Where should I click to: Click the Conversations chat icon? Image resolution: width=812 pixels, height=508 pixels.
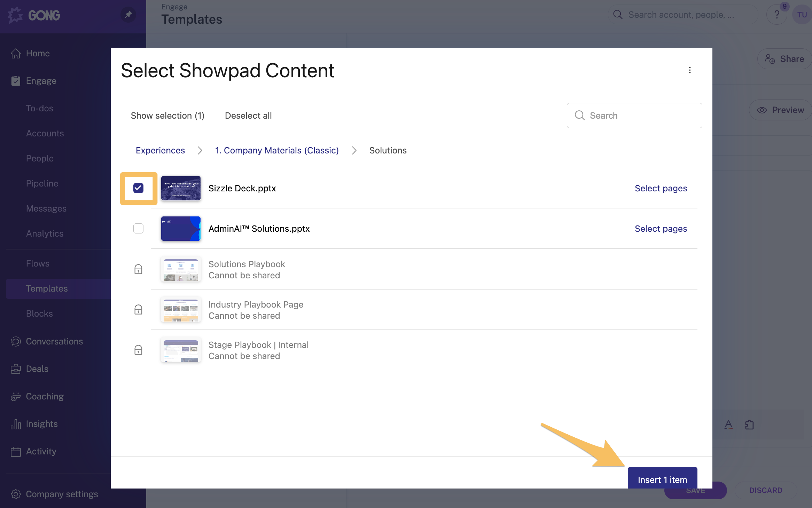coord(16,341)
